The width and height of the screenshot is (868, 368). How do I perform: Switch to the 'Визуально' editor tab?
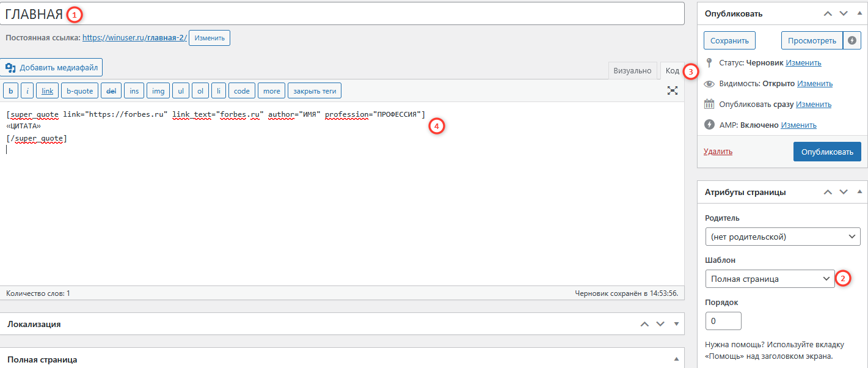pyautogui.click(x=632, y=71)
